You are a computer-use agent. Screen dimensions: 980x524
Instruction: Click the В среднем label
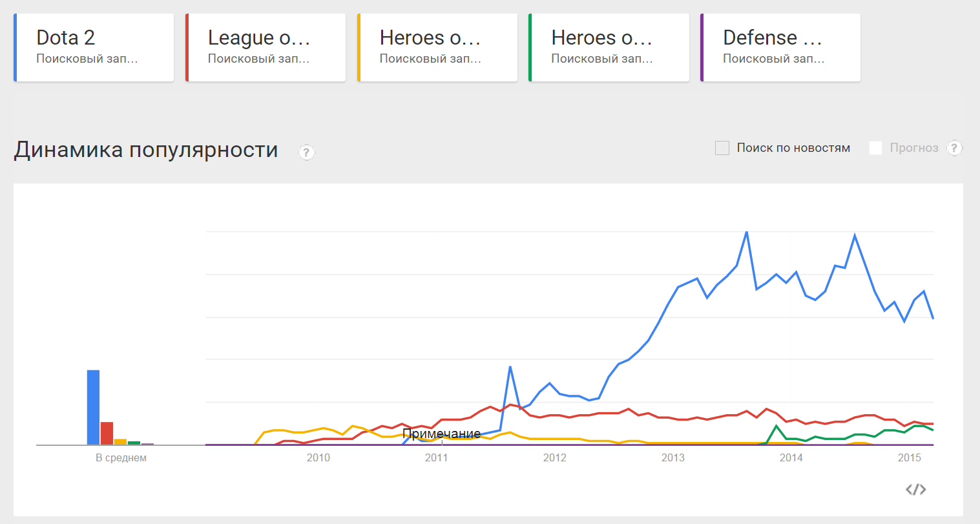[121, 458]
